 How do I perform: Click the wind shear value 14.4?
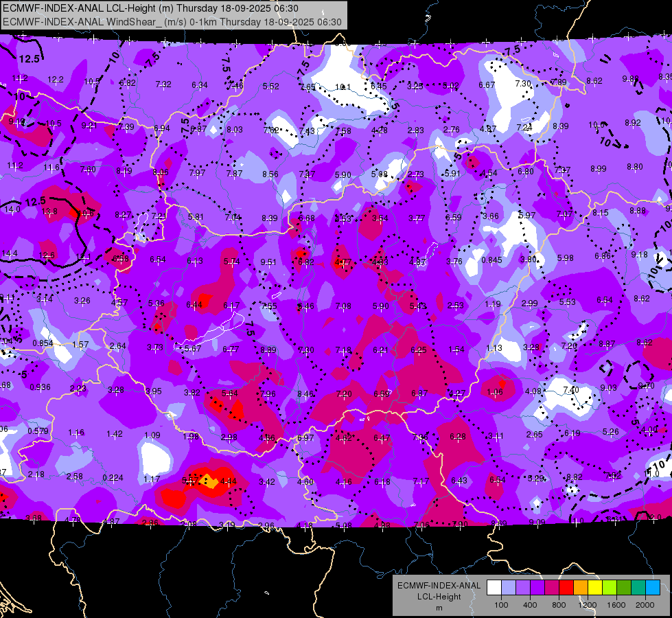click(10, 253)
